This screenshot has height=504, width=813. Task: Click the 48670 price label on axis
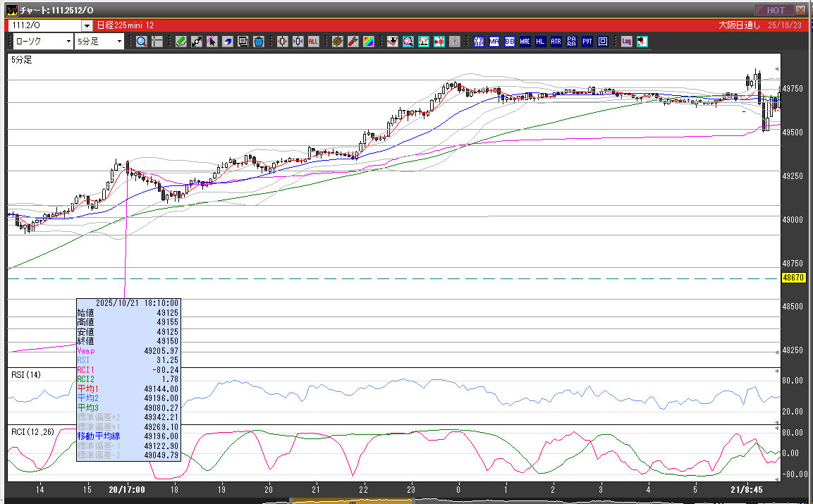pyautogui.click(x=794, y=278)
